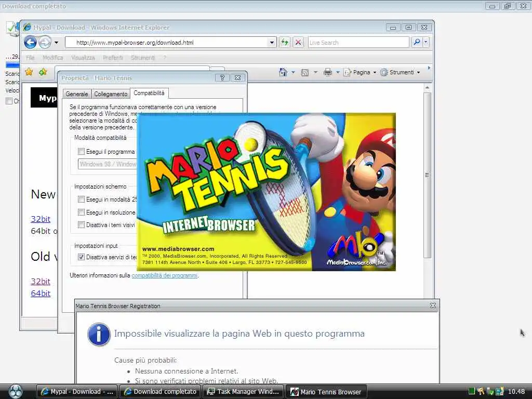Click the Mario Tennis splash screen image
The image size is (532, 399).
[266, 192]
